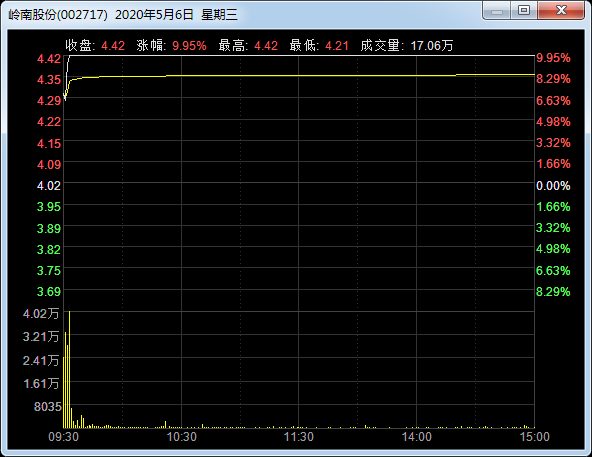
Task: Click the 4.02万 volume axis label
Action: click(41, 313)
